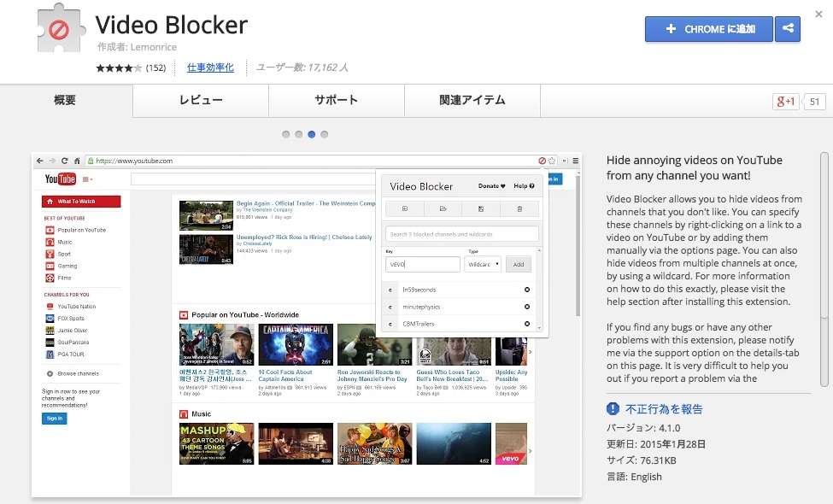The image size is (833, 504).
Task: Add extension with CHROME に追加 button
Action: point(708,29)
